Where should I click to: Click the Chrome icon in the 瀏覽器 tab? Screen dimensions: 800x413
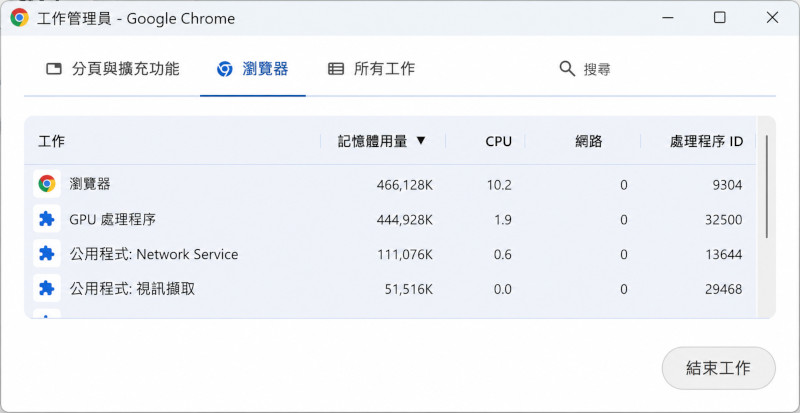224,68
